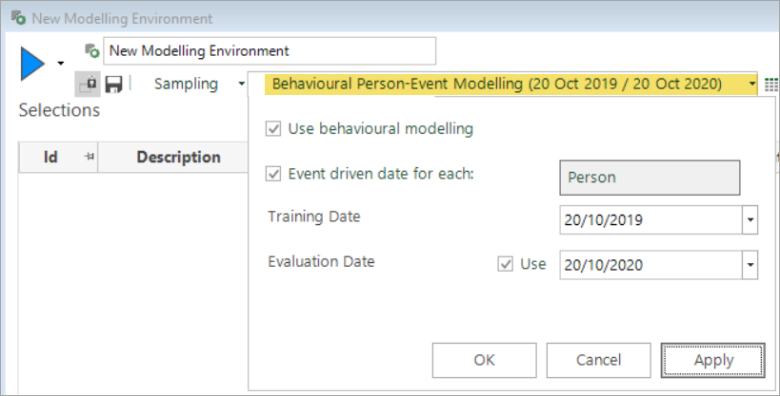Open the Sampling menu
The image size is (780, 396).
point(199,84)
